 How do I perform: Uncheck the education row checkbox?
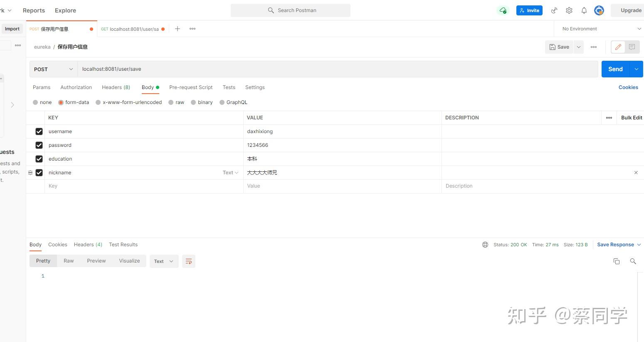(x=39, y=159)
